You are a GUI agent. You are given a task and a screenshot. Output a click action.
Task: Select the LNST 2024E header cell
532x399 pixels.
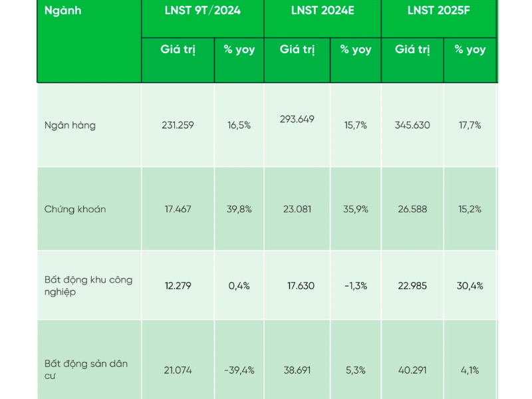click(x=323, y=19)
